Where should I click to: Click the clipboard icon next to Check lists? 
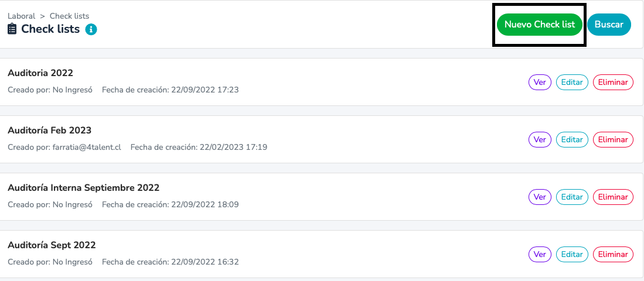12,29
